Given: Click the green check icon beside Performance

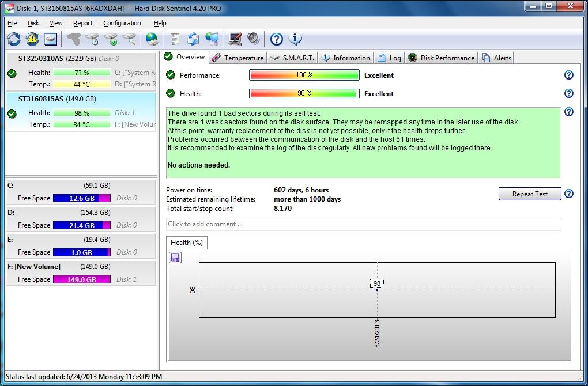Looking at the screenshot, I should [171, 75].
